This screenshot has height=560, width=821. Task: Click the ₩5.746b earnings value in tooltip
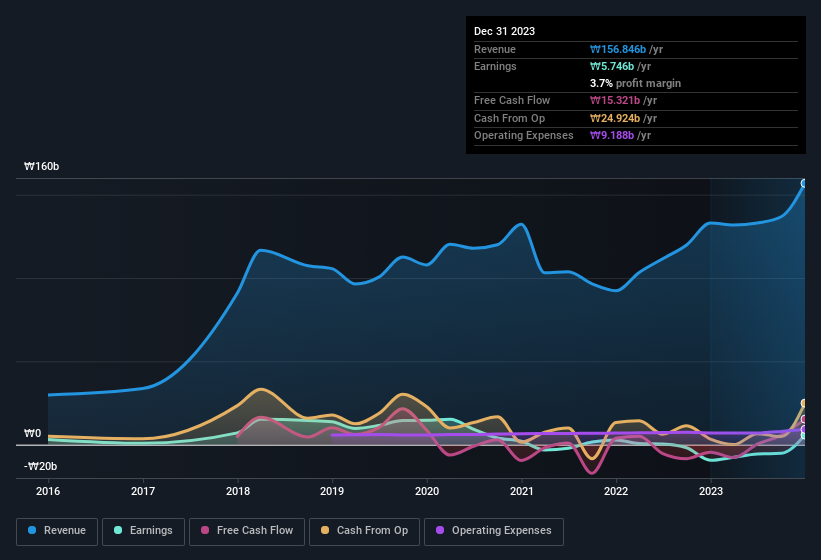coord(612,66)
